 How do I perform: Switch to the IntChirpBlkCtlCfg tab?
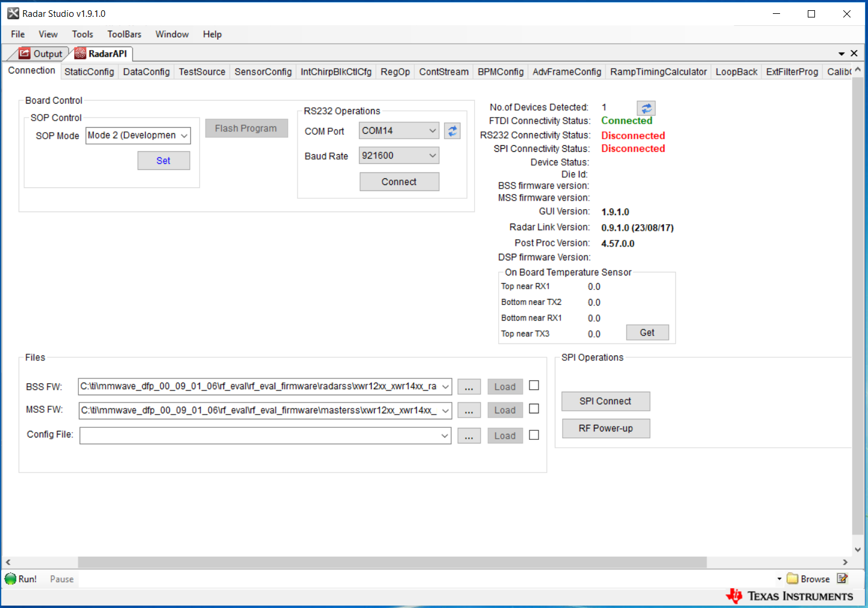(x=336, y=72)
